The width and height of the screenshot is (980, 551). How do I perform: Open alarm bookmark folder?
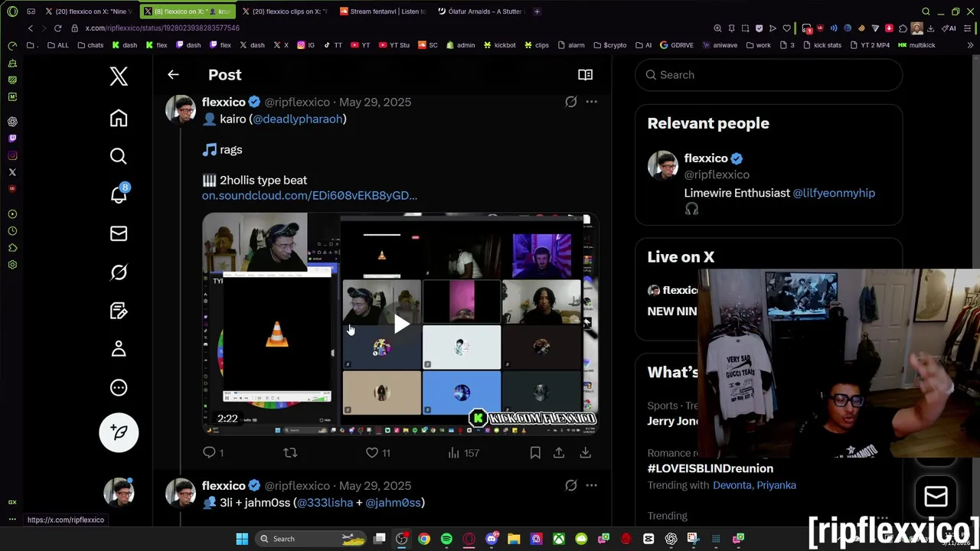(570, 45)
